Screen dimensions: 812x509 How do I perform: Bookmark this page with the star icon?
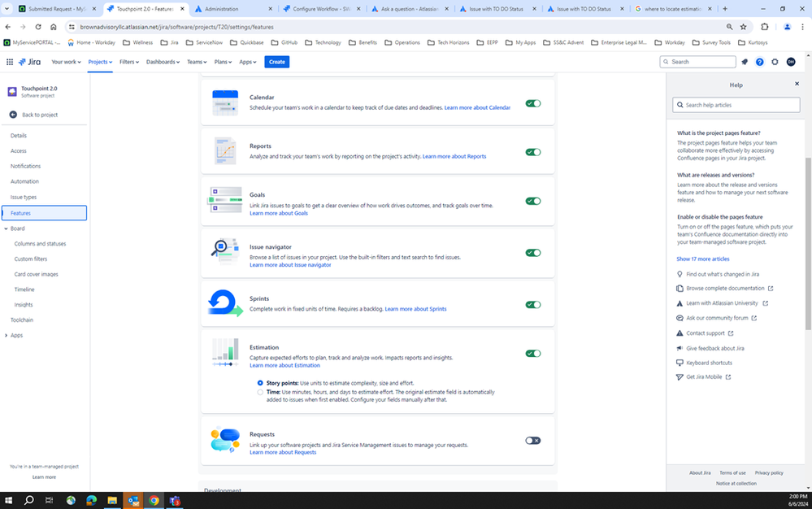[744, 27]
